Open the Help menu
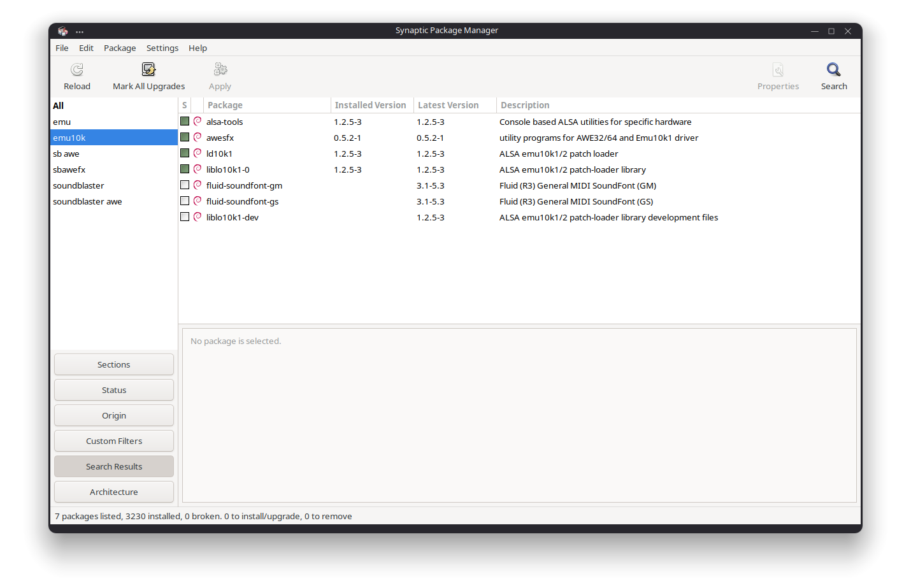Screen dimensions: 911x588 197,48
